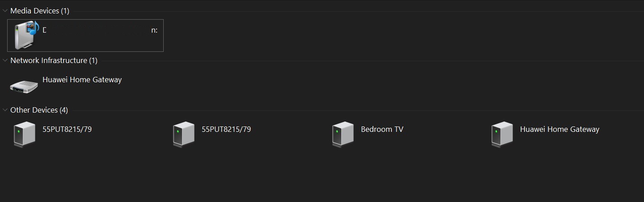This screenshot has height=202, width=644.
Task: Click the second 55PUT8215/79 device icon
Action: (x=183, y=134)
